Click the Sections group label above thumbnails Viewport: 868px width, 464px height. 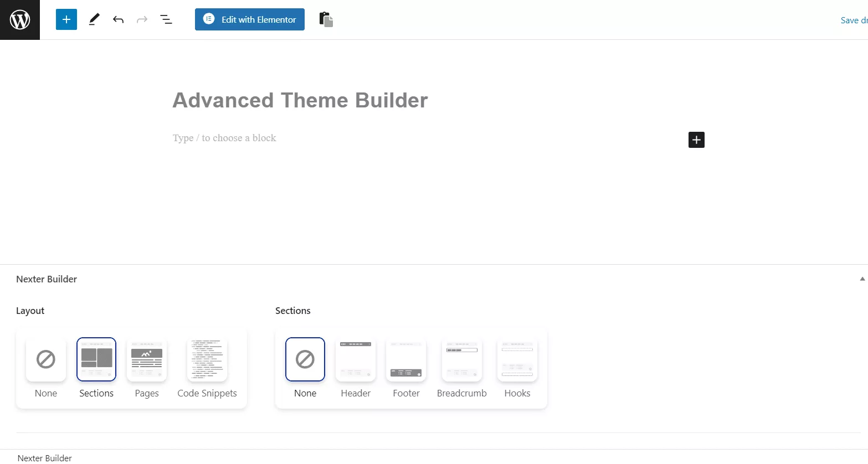click(x=293, y=311)
